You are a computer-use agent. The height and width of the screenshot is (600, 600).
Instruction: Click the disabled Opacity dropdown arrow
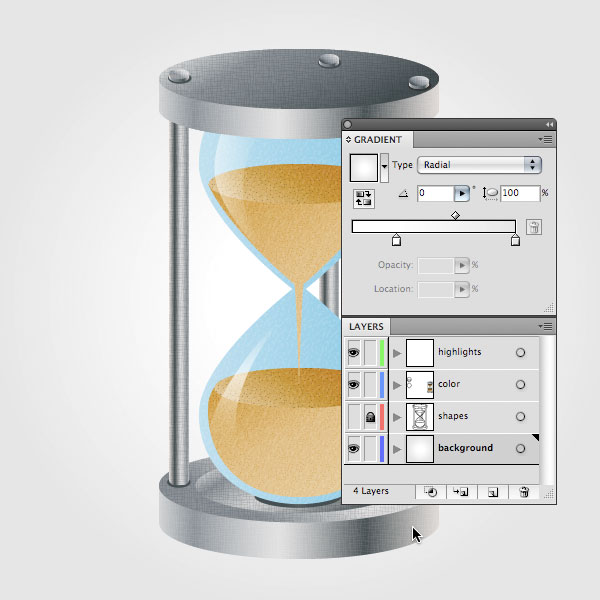point(462,266)
